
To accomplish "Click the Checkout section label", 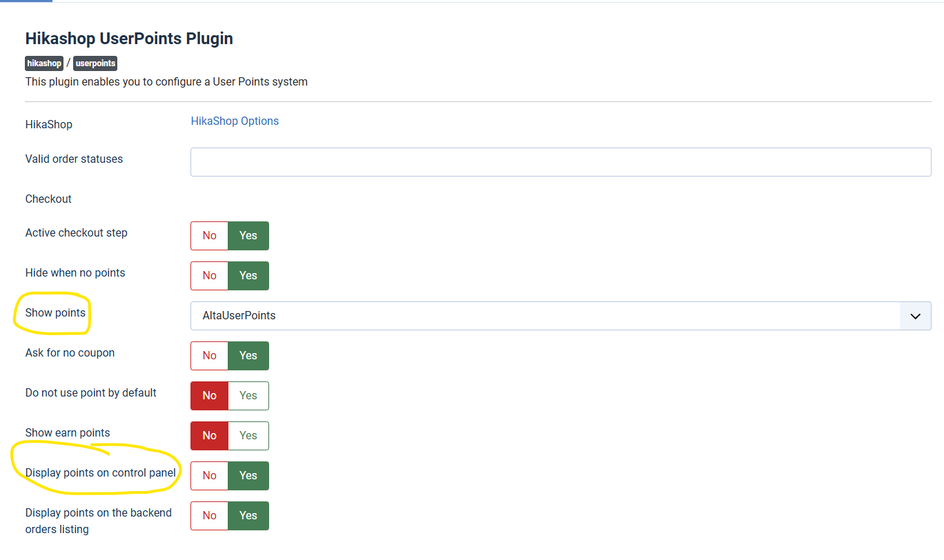I will point(48,199).
